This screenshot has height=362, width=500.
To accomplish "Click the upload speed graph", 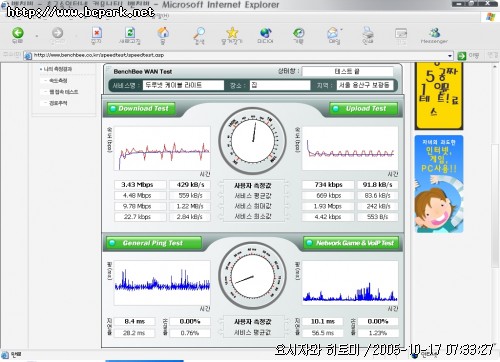I will (x=350, y=148).
